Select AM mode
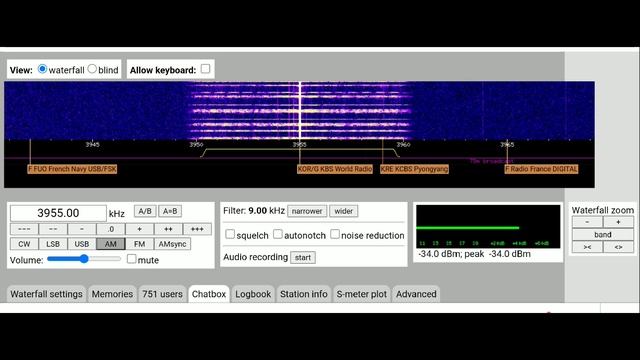Image resolution: width=640 pixels, height=360 pixels. (x=111, y=244)
